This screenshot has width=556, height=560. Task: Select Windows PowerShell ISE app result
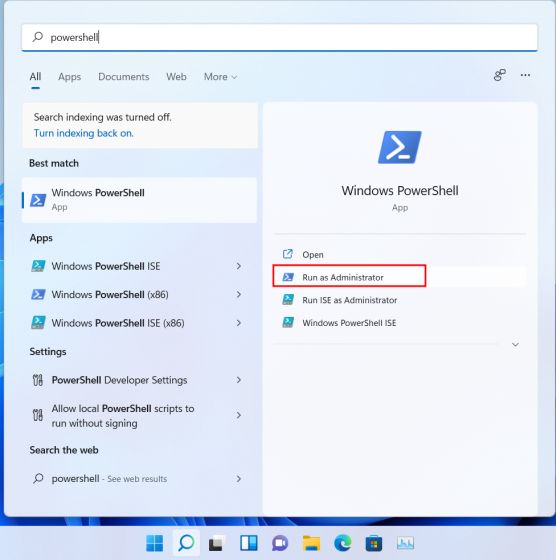point(140,266)
